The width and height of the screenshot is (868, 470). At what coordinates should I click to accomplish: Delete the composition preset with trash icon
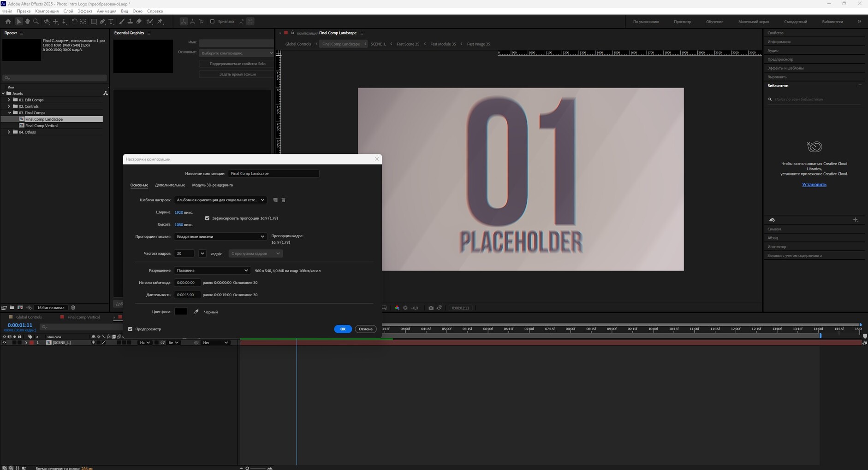point(283,200)
